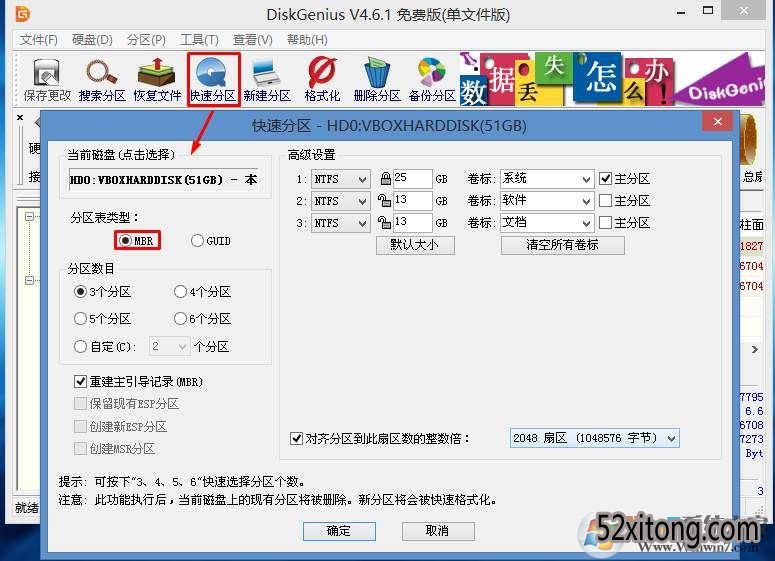Click the DiskGenius app logo in title bar

point(23,14)
